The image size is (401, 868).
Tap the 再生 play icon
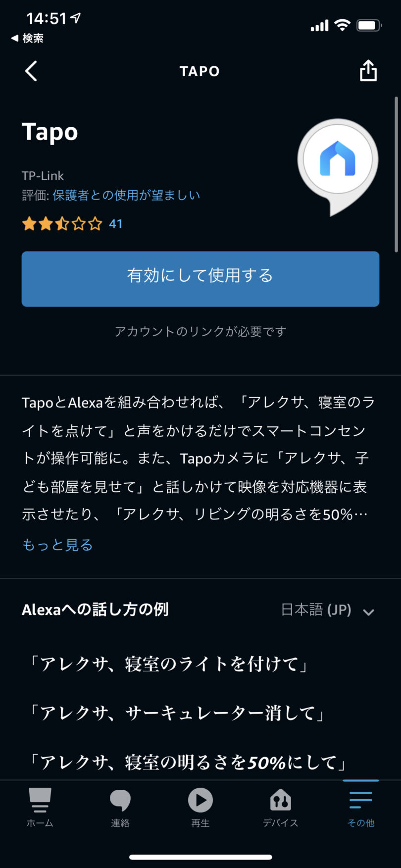click(x=200, y=800)
